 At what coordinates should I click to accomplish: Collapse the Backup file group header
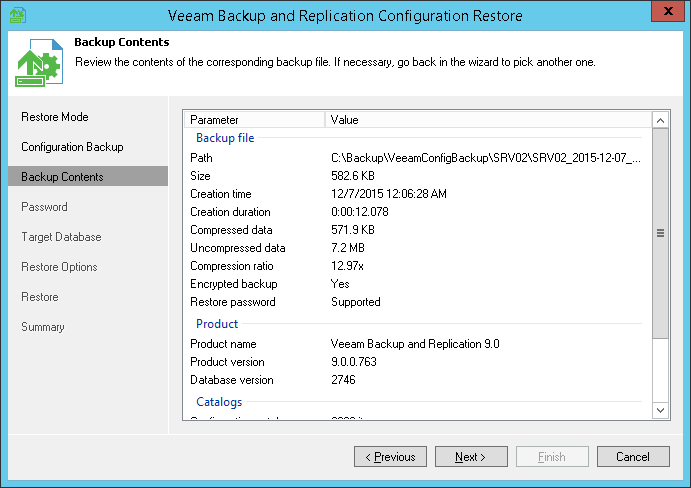[x=225, y=138]
